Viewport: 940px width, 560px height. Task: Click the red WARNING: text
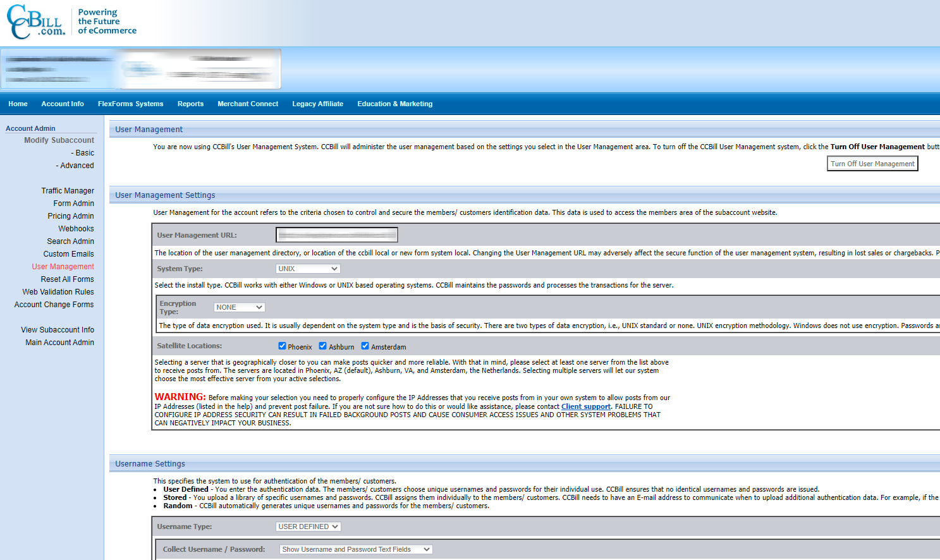click(180, 397)
